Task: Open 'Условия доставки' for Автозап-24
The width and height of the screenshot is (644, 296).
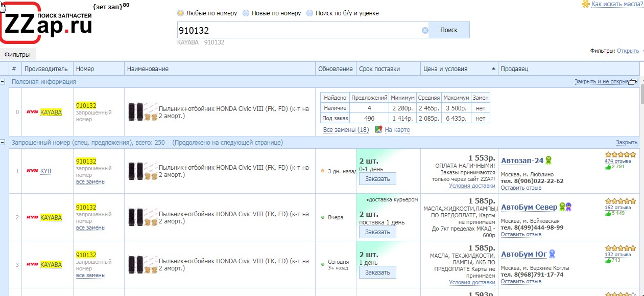Action: coord(472,186)
